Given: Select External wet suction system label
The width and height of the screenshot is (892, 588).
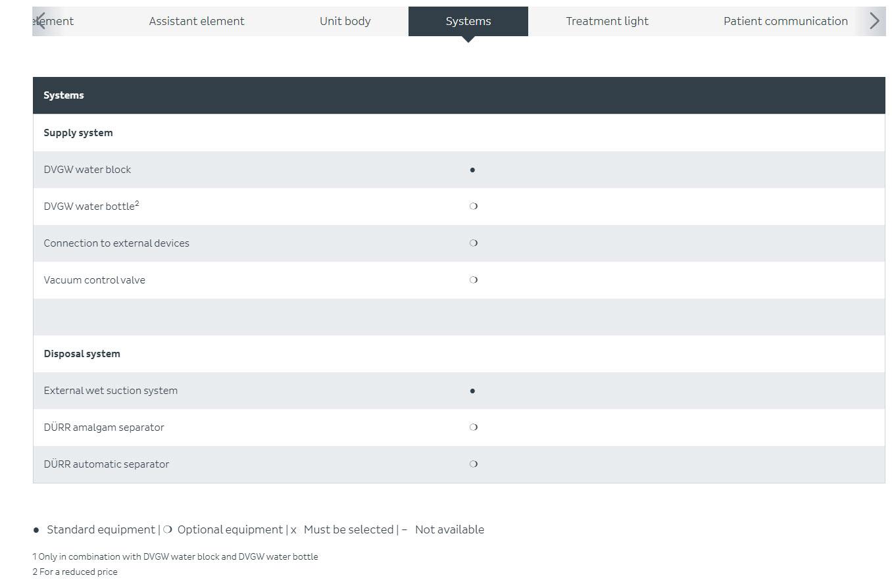Looking at the screenshot, I should (x=111, y=391).
